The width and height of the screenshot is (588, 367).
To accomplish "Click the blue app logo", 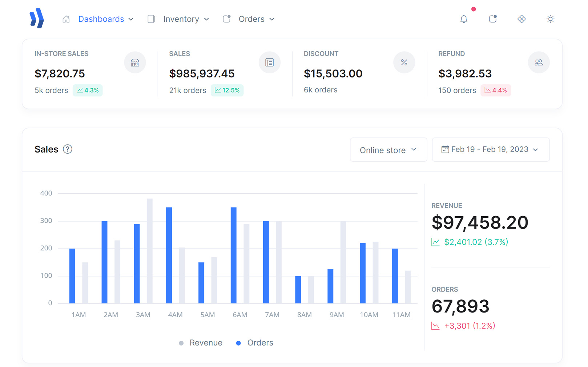I will [x=37, y=18].
